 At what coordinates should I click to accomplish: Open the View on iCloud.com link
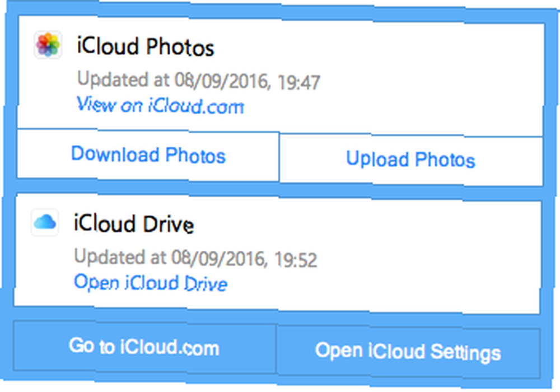point(160,106)
